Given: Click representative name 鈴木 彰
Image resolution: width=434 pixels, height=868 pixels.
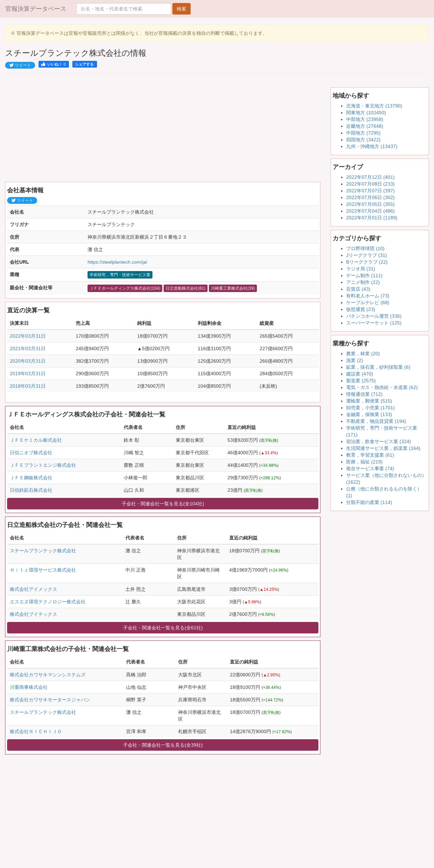Looking at the screenshot, I should point(131,440).
